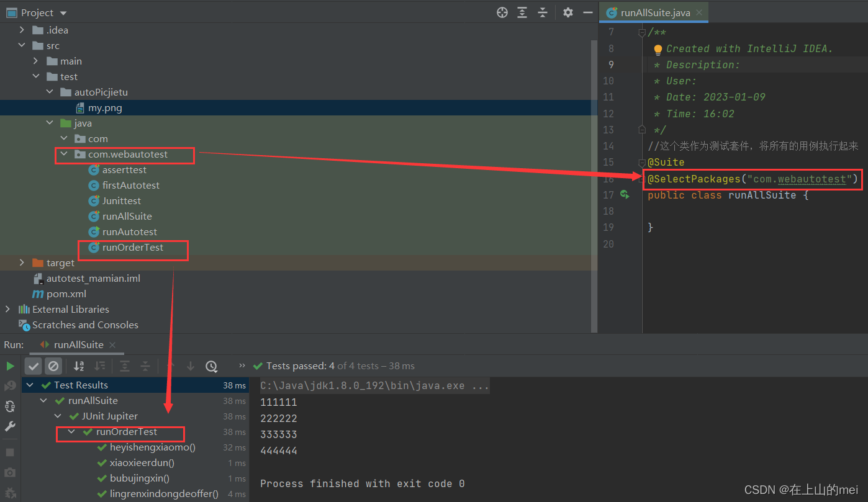Open test run history via clock icon
Screen dimensions: 868x502
[211, 365]
